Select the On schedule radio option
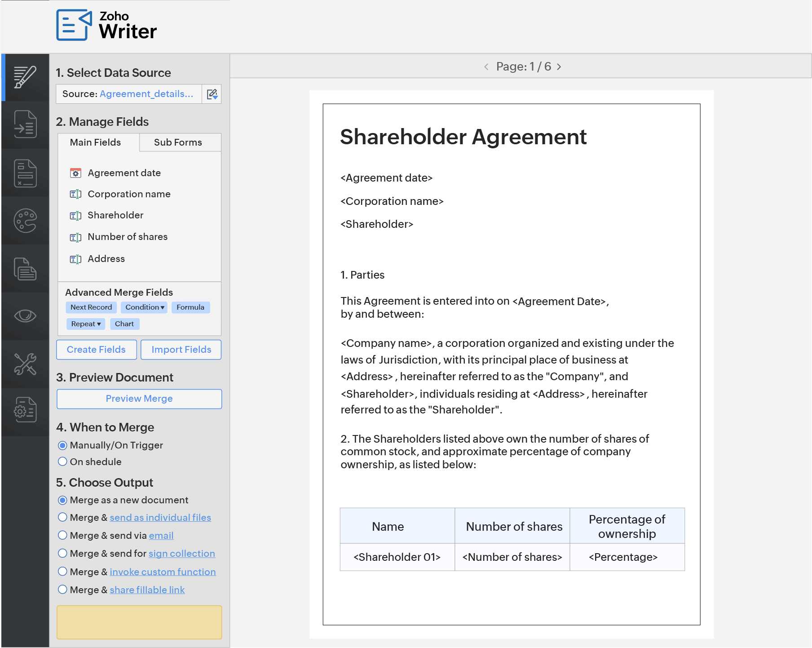 point(63,462)
